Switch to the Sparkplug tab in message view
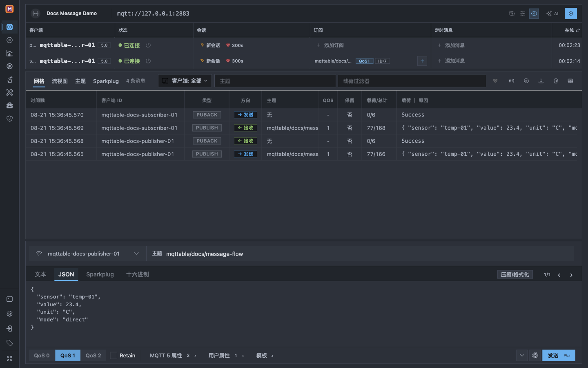Image resolution: width=588 pixels, height=368 pixels. 106,81
